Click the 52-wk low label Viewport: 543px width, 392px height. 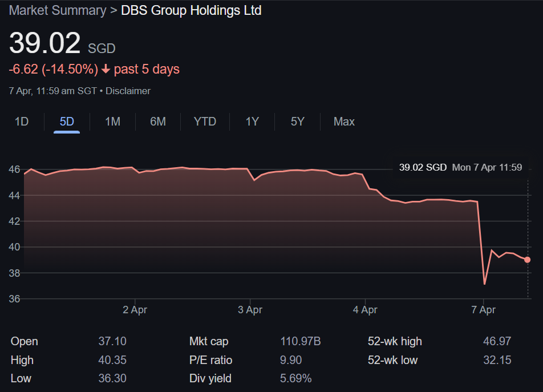(392, 360)
